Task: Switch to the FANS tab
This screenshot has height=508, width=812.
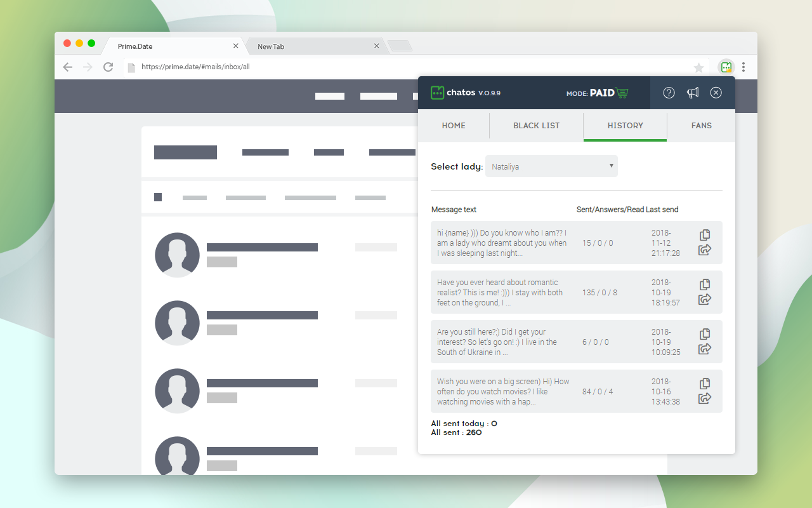Action: pyautogui.click(x=702, y=126)
